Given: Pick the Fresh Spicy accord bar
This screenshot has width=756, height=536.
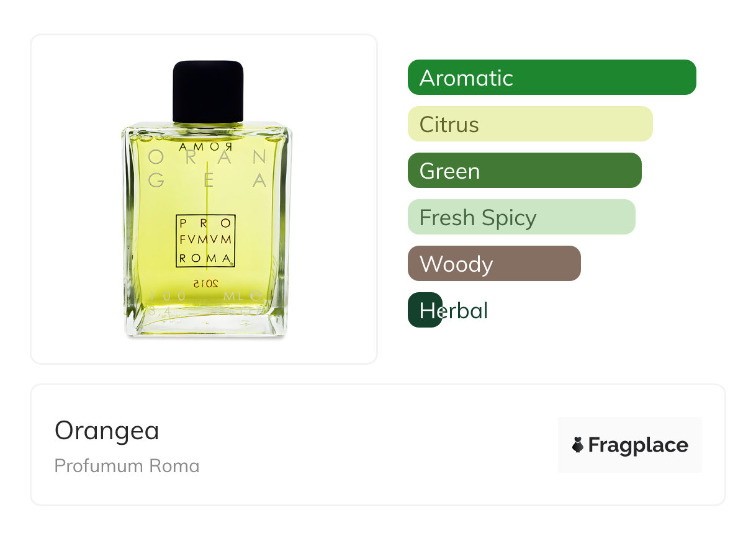Looking at the screenshot, I should 521,217.
